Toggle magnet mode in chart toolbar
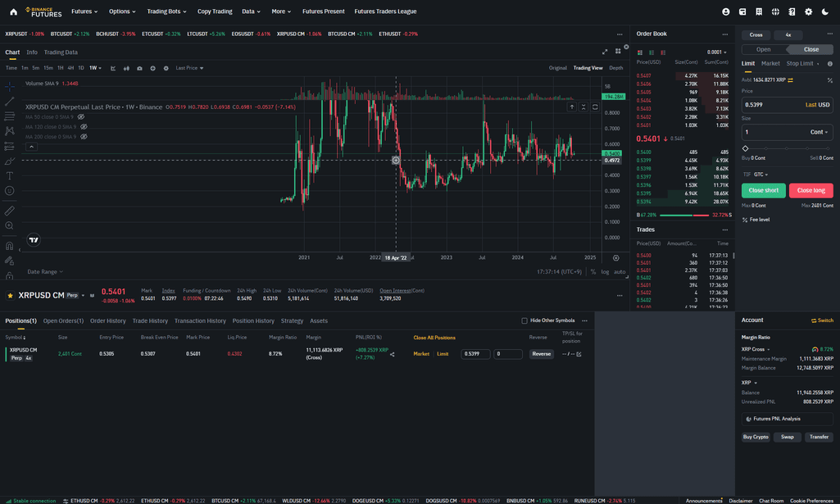This screenshot has width=840, height=504. point(10,246)
